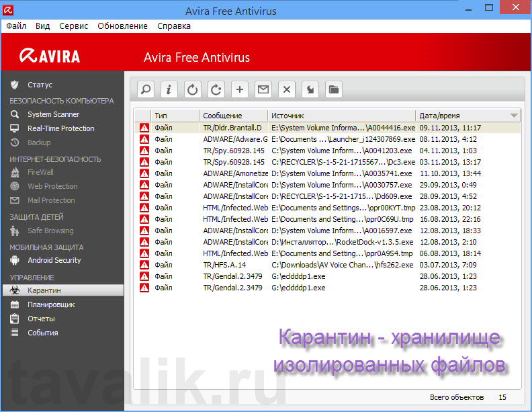This screenshot has width=532, height=412.
Task: Open the Обновление menu
Action: tap(122, 26)
